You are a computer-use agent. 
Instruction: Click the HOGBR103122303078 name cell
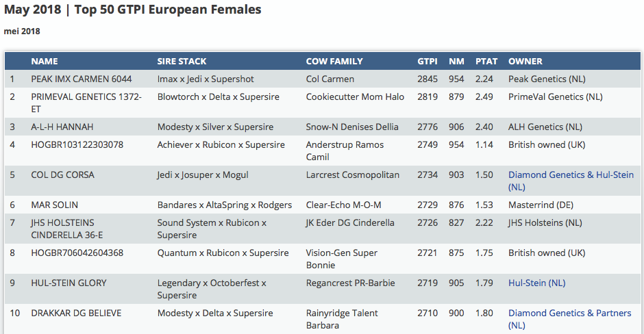click(x=77, y=145)
